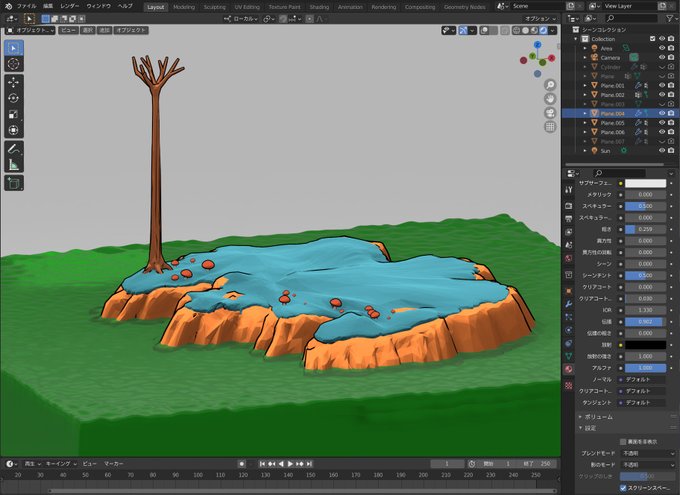The image size is (680, 495).
Task: Switch to the Modeling workspace tab
Action: pos(184,7)
